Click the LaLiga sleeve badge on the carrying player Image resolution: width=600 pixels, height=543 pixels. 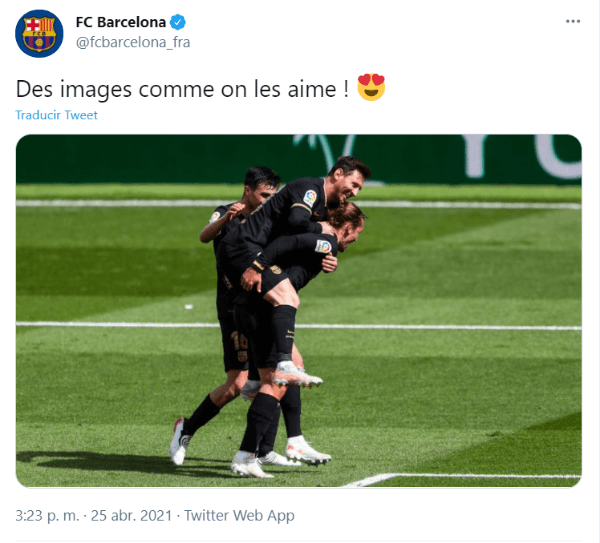click(323, 246)
